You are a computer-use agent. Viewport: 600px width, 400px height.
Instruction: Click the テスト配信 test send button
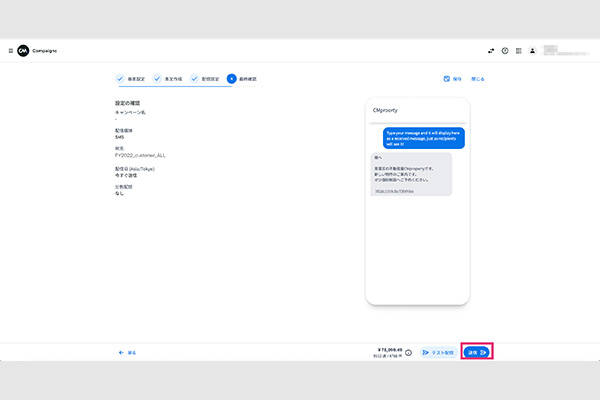coord(438,352)
